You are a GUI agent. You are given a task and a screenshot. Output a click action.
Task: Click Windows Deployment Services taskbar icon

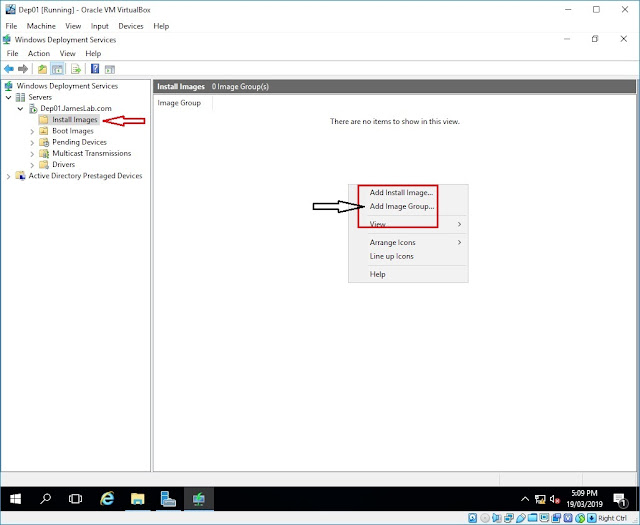tap(199, 498)
